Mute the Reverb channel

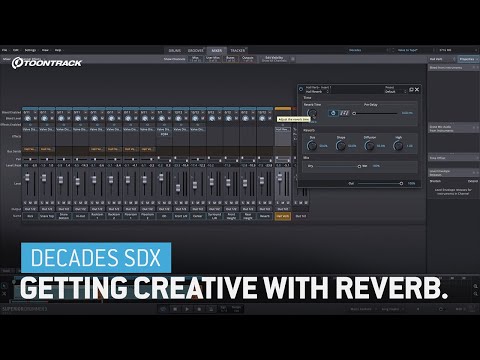[265, 203]
